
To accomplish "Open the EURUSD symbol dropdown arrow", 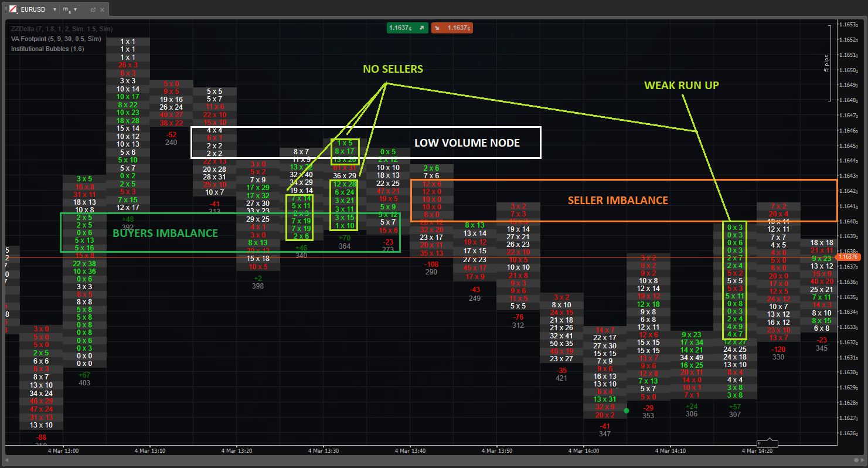I will click(x=55, y=10).
